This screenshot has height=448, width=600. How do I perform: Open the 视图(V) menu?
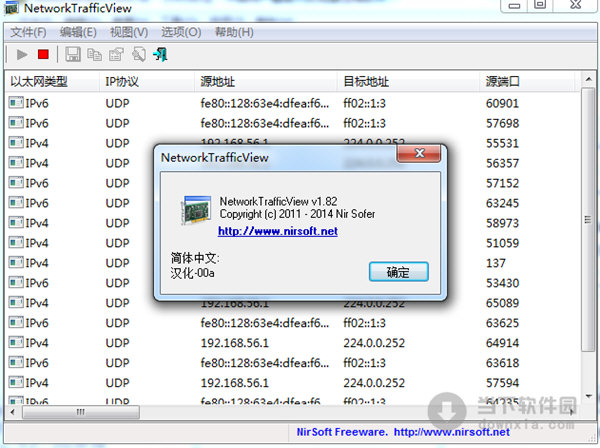pos(129,32)
